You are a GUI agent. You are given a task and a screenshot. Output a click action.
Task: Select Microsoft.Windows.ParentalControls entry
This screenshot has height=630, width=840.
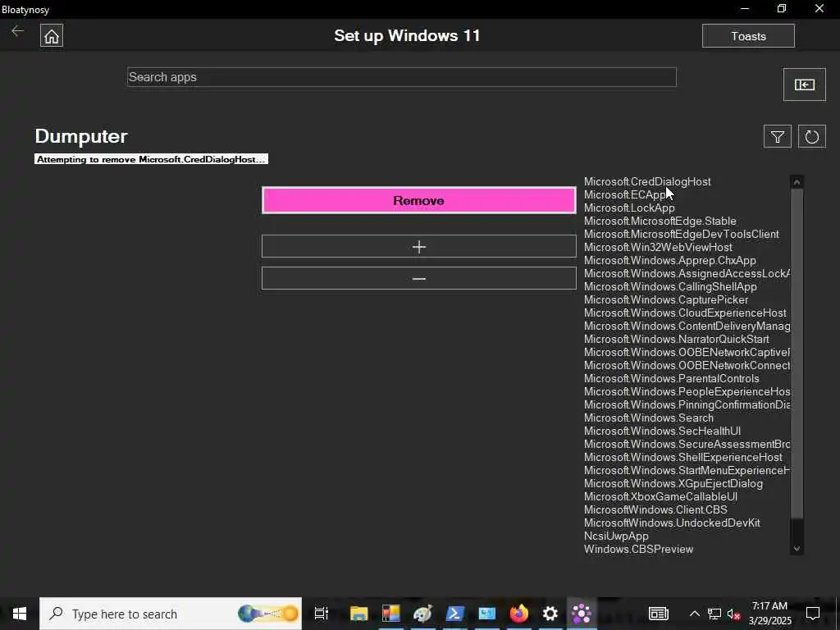point(671,379)
